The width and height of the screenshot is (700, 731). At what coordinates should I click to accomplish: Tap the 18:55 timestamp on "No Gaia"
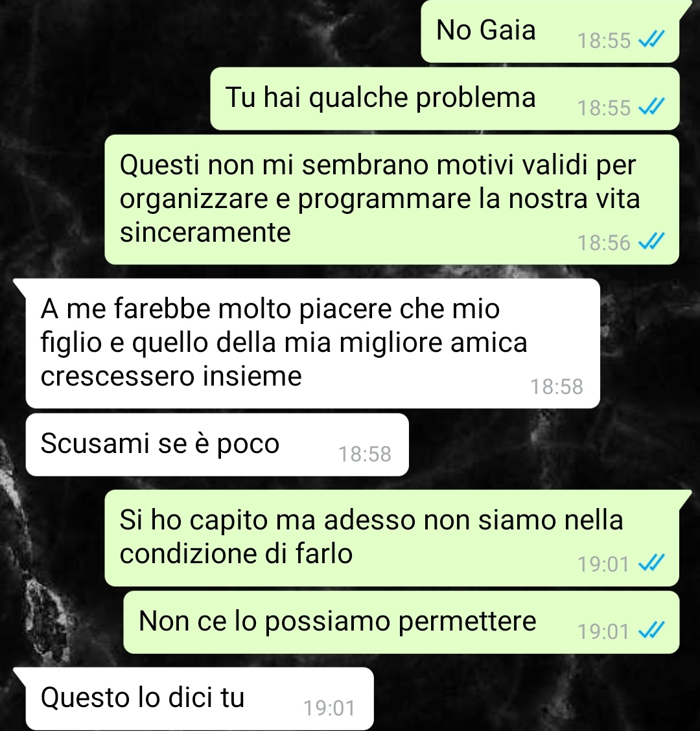coord(604,41)
